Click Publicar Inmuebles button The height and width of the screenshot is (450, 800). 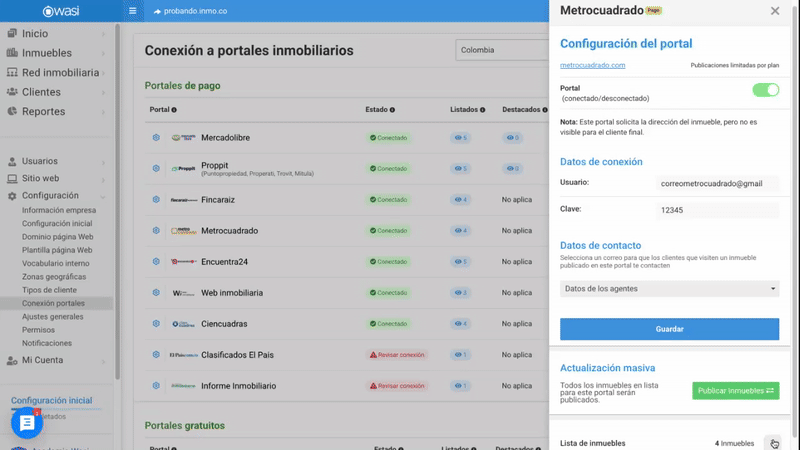736,391
